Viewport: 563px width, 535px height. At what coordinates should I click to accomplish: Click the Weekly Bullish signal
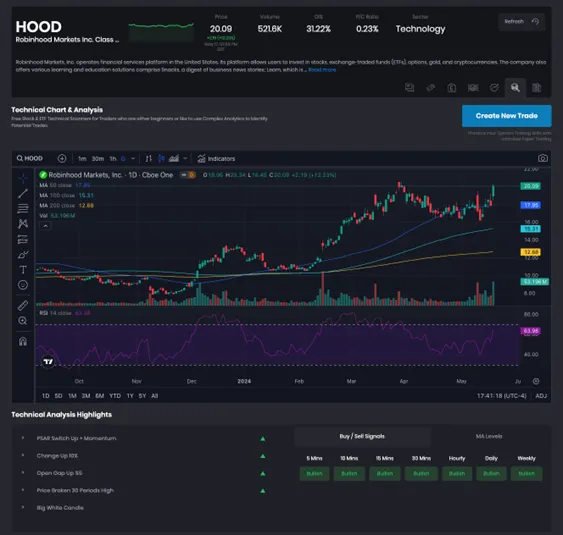[526, 474]
